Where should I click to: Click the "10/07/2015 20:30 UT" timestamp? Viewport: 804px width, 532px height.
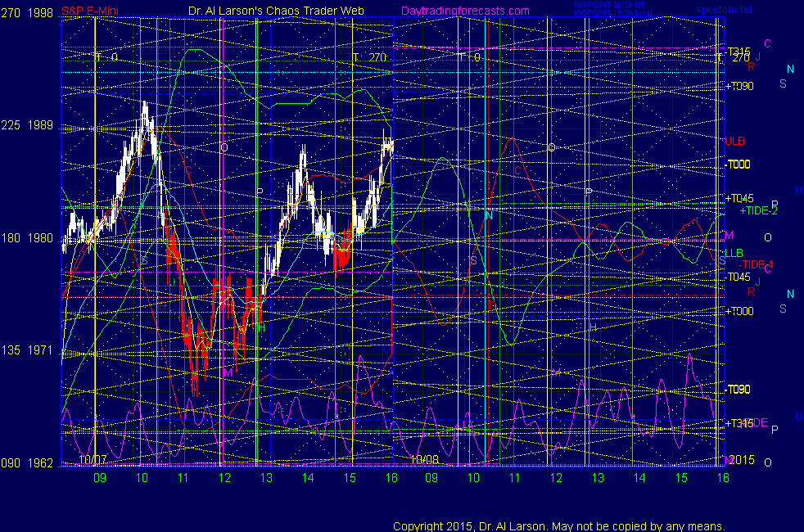pos(608,5)
